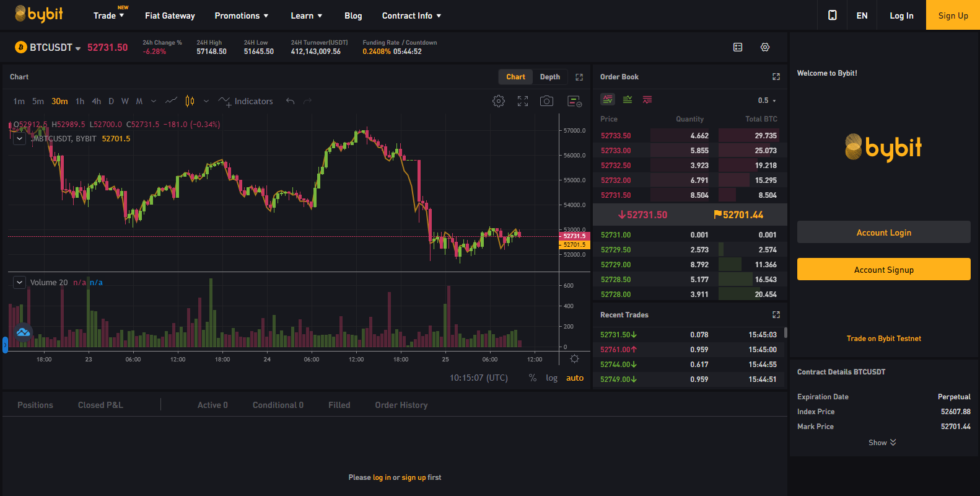The height and width of the screenshot is (496, 980).
Task: Select the 5m timeframe
Action: coord(38,101)
